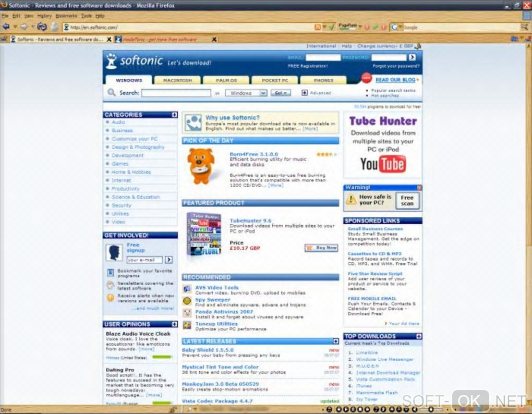The image size is (532, 414).
Task: Open LimeWire in Top Downloads
Action: coord(367,352)
